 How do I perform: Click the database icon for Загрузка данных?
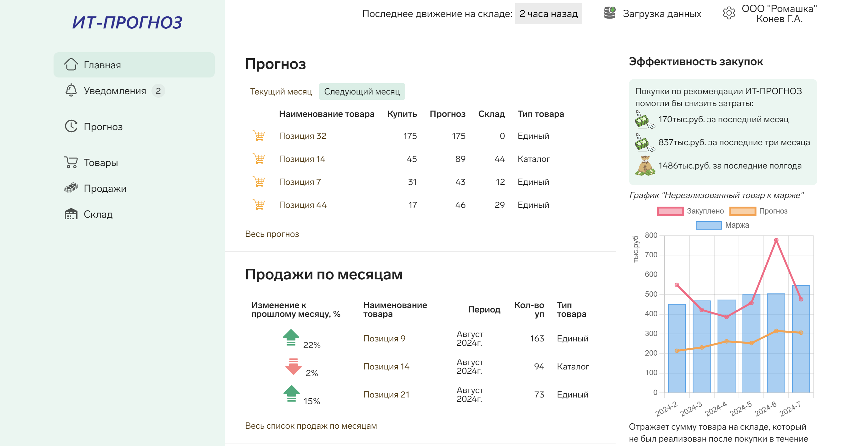pos(609,13)
